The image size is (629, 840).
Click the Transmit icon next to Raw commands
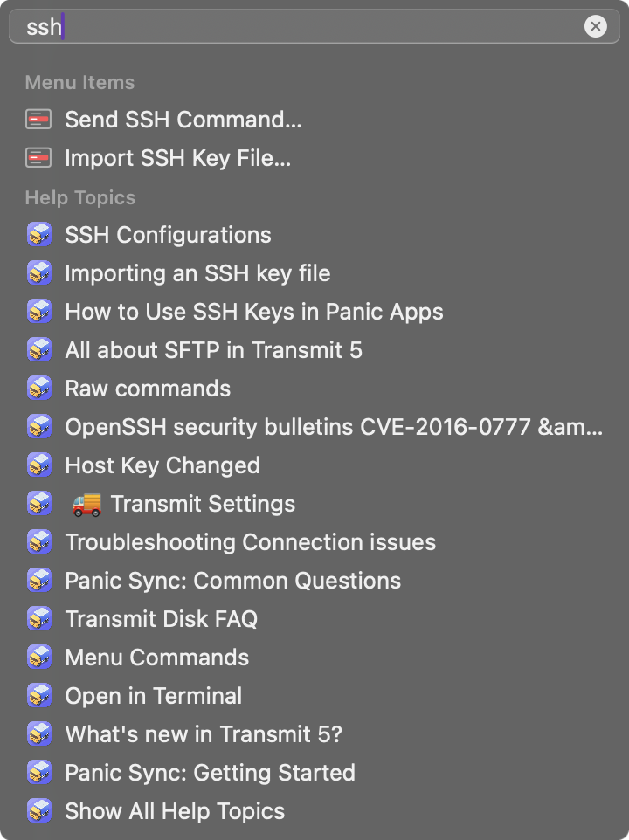39,389
